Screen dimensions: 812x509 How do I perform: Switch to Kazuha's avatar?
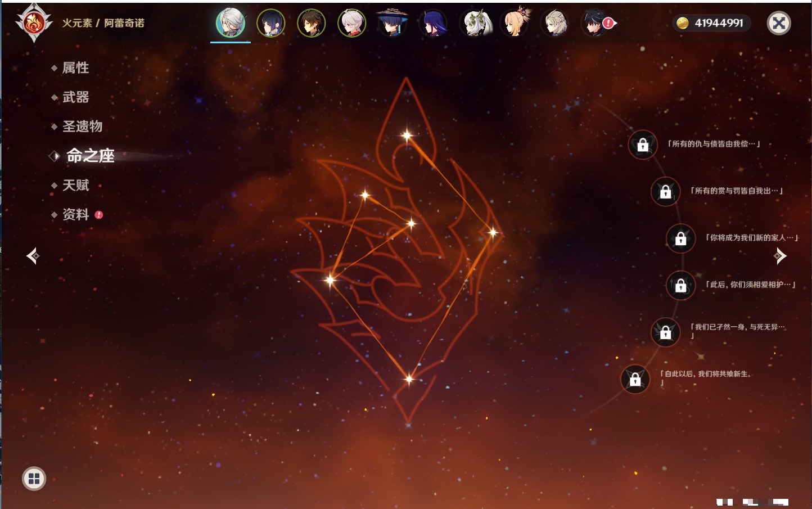coord(352,23)
